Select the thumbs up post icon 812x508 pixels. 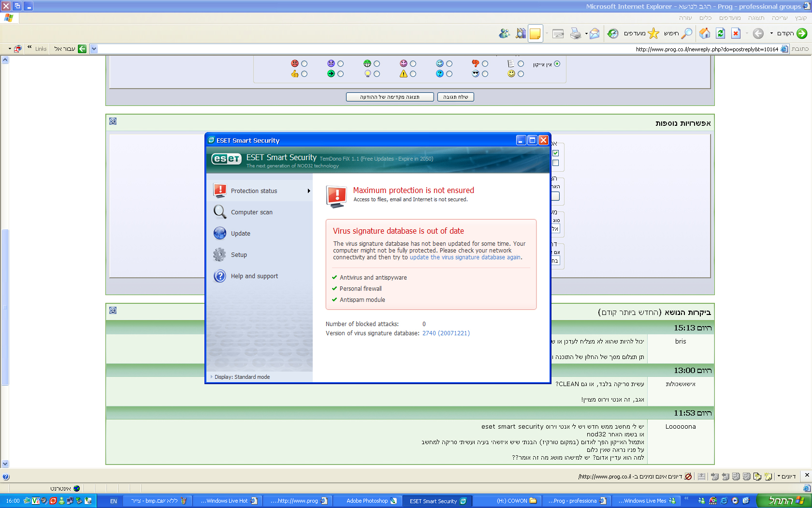click(x=295, y=74)
